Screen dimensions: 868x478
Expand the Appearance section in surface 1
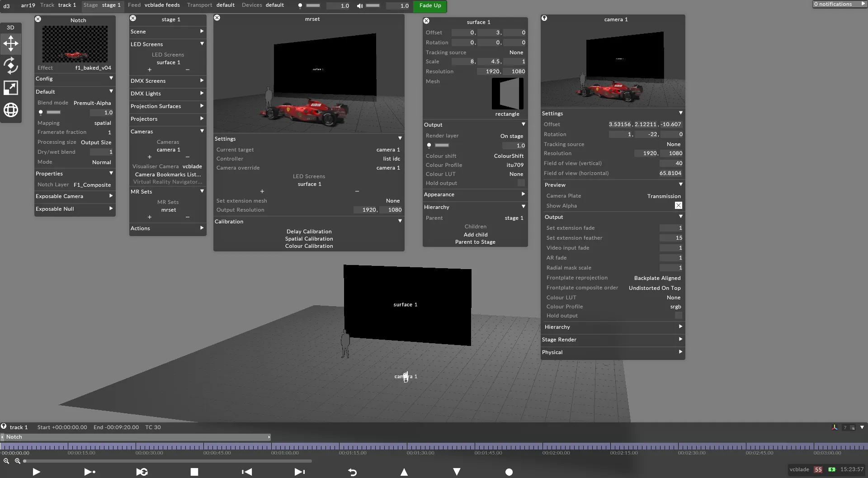tap(474, 194)
